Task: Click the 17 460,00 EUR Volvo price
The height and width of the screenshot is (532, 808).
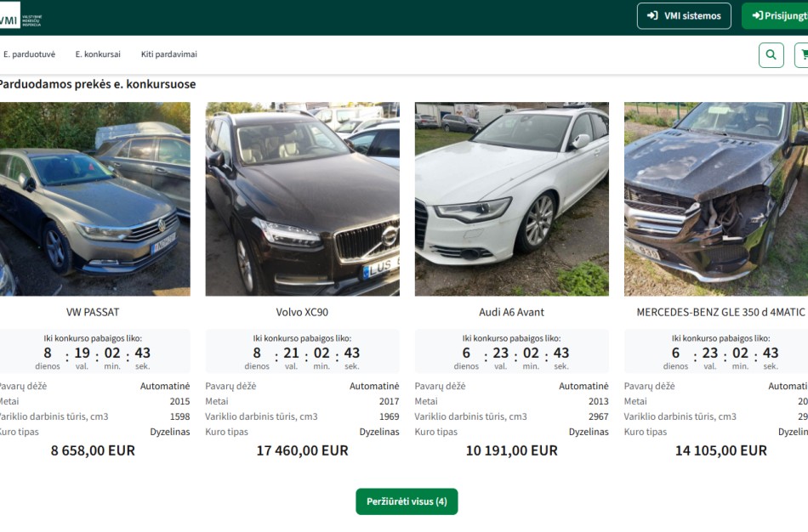Action: point(302,450)
